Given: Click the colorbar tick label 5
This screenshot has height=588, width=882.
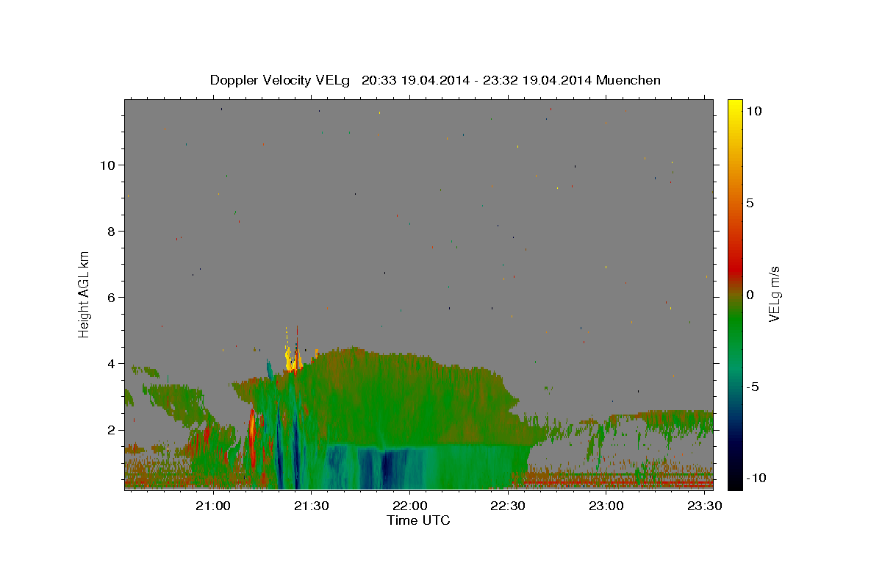Looking at the screenshot, I should click(x=750, y=203).
